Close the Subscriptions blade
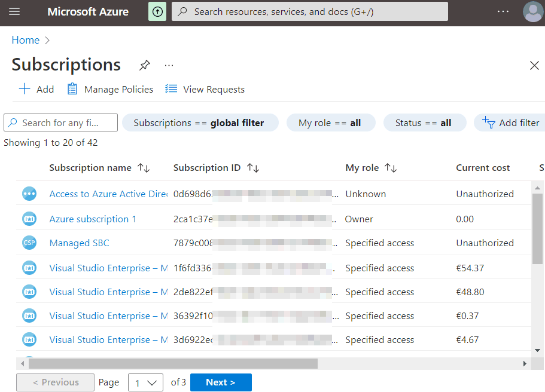545x392 pixels. [534, 65]
